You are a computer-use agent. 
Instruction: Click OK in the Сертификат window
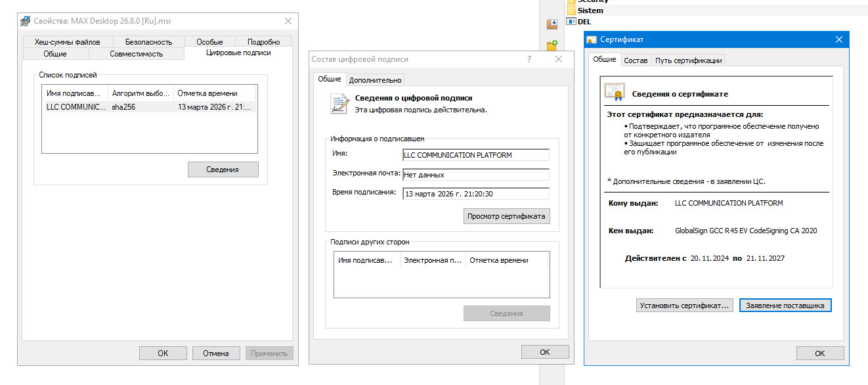[820, 353]
